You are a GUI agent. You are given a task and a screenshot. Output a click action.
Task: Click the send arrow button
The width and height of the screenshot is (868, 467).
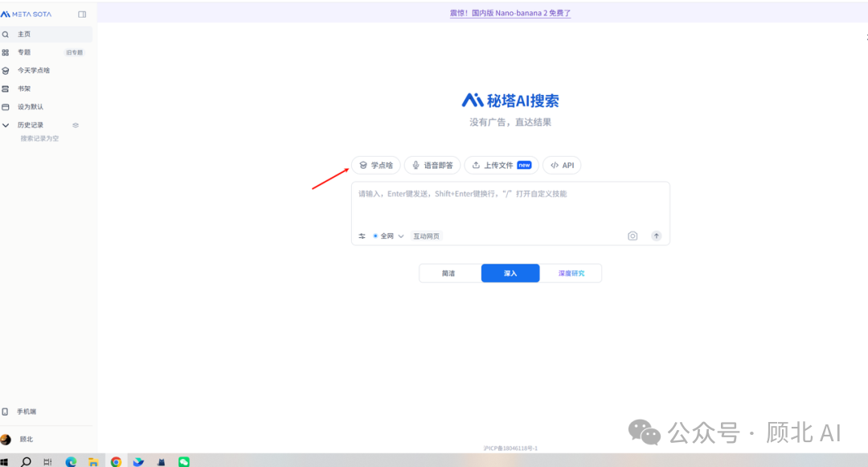pos(657,236)
